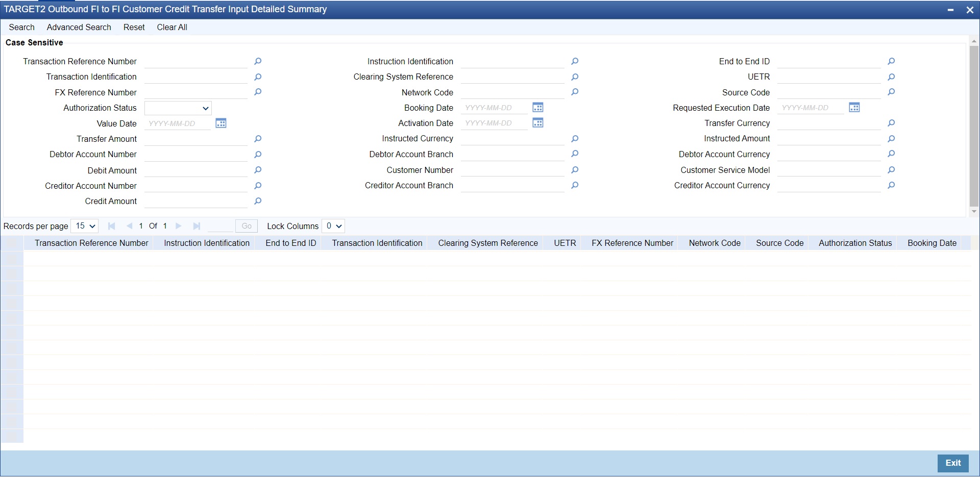
Task: Open lookup for Source Code
Action: [891, 92]
